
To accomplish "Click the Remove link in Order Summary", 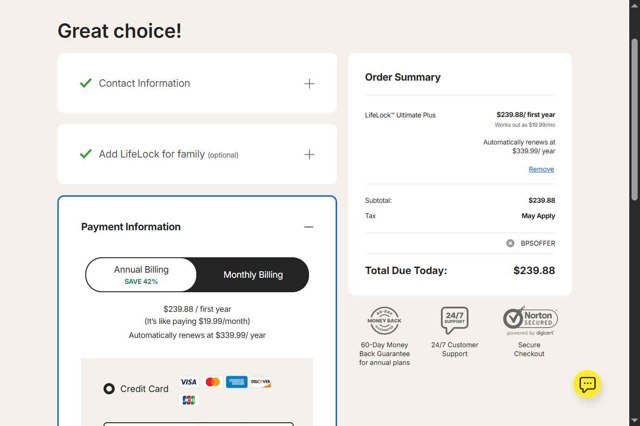I will coord(541,169).
